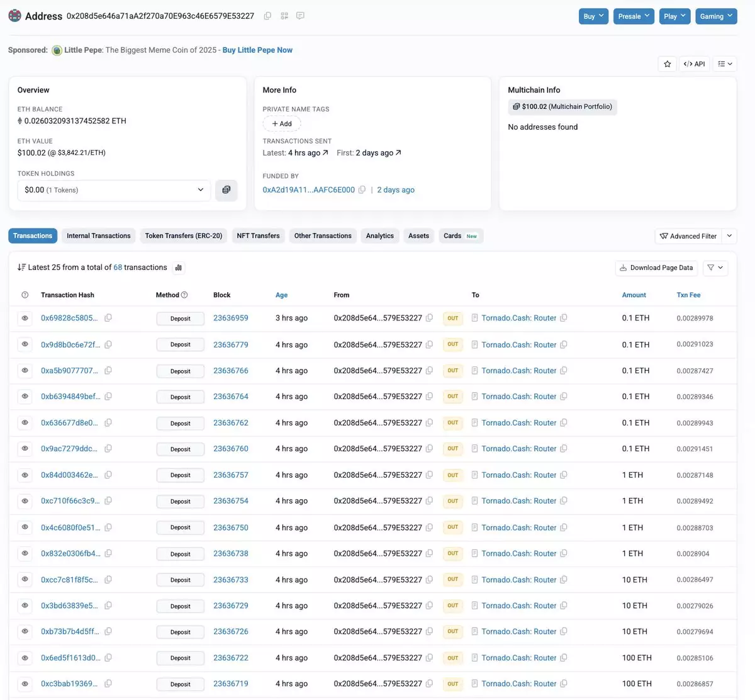
Task: Click the Method column help icon
Action: (x=184, y=295)
